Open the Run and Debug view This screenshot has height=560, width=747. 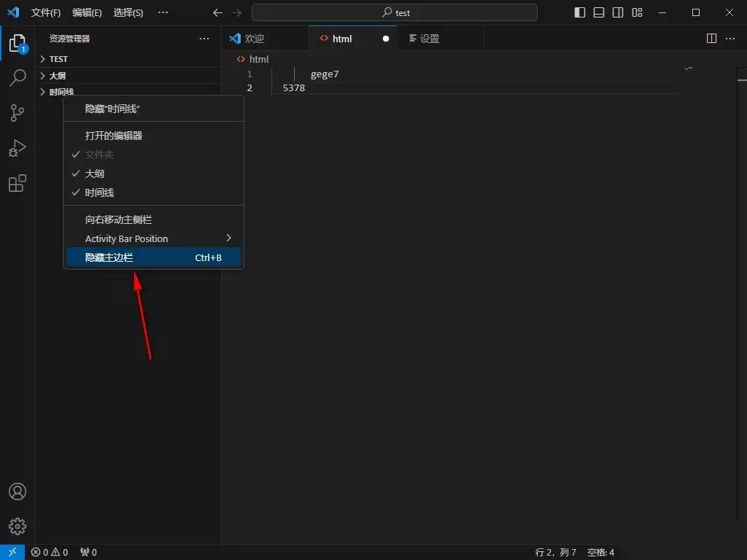[16, 148]
